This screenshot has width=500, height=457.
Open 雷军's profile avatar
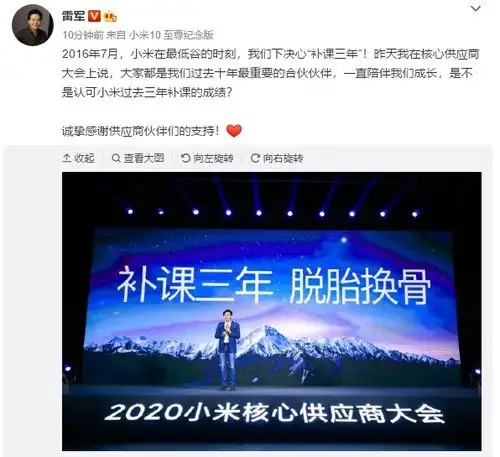pyautogui.click(x=33, y=25)
